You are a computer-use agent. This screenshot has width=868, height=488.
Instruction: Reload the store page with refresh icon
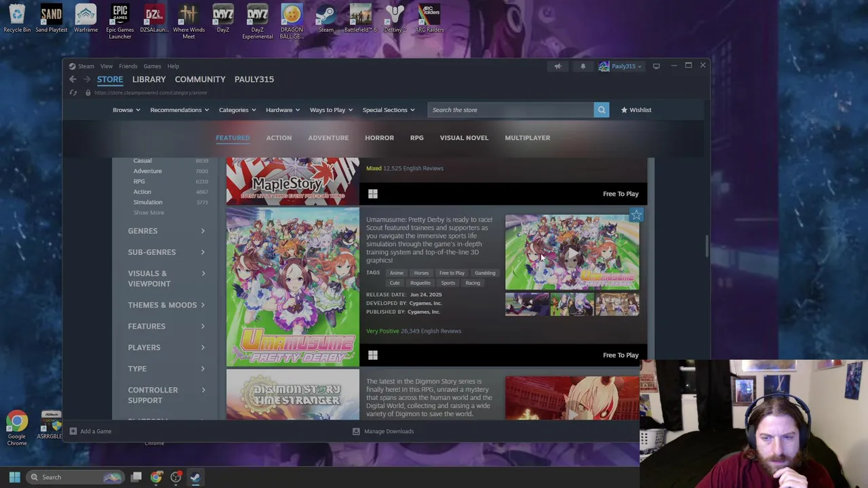point(73,93)
